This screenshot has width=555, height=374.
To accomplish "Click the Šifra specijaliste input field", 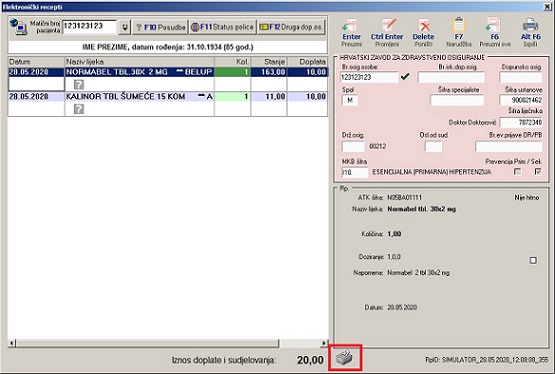I will pos(457,100).
